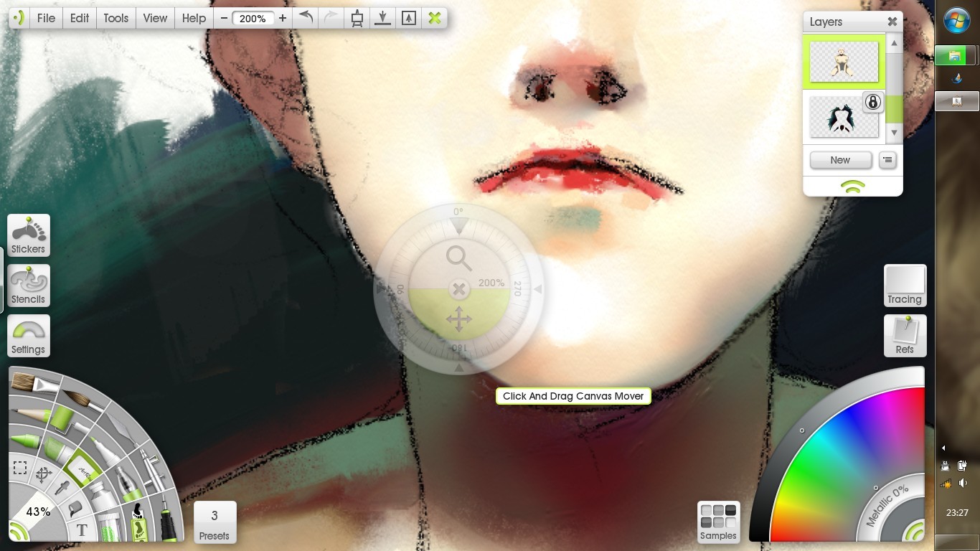980x551 pixels.
Task: Open the Tools menu
Action: click(116, 18)
